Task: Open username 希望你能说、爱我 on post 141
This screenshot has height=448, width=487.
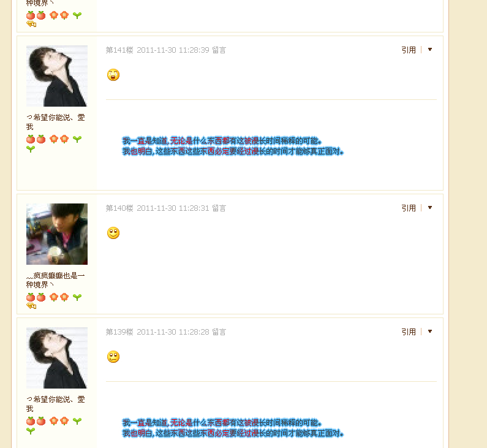Action: tap(56, 122)
